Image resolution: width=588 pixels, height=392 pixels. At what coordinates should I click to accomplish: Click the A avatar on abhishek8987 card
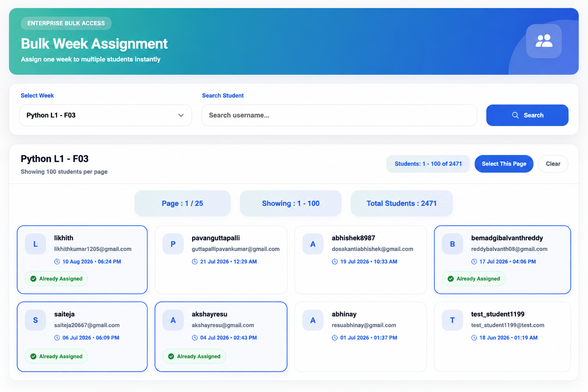[313, 244]
